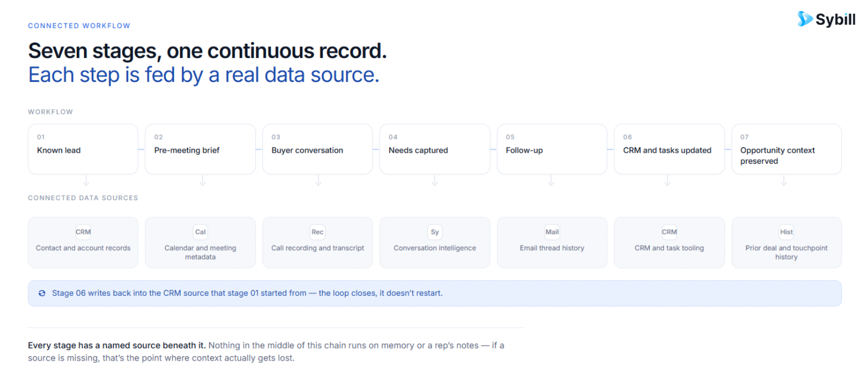Image resolution: width=868 pixels, height=386 pixels.
Task: Click the Conversation intelligence text
Action: click(435, 248)
